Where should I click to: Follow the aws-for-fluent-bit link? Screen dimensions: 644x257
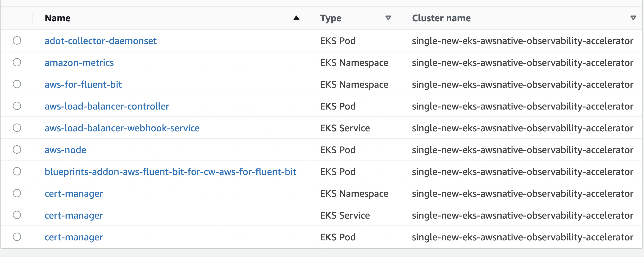pyautogui.click(x=83, y=84)
